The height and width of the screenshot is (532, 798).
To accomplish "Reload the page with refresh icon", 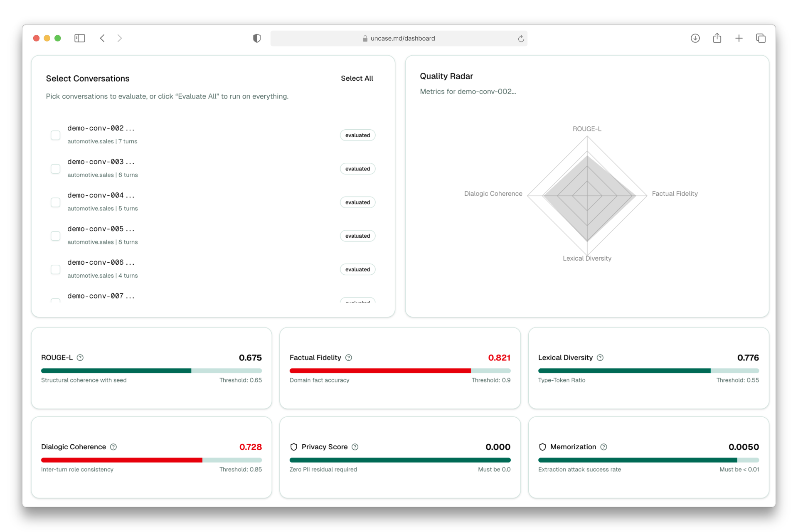I will click(x=520, y=38).
